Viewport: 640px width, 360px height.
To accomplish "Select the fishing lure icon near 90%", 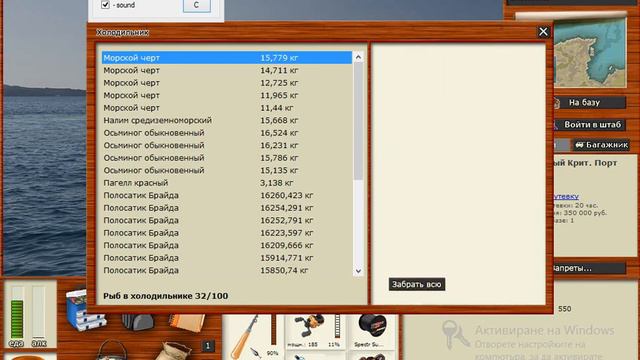I will tap(257, 353).
